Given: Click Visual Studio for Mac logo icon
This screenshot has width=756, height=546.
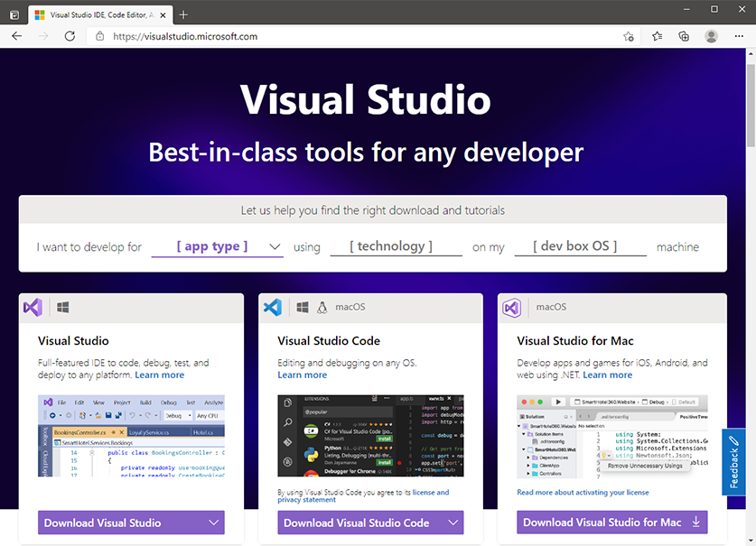Looking at the screenshot, I should (x=511, y=307).
